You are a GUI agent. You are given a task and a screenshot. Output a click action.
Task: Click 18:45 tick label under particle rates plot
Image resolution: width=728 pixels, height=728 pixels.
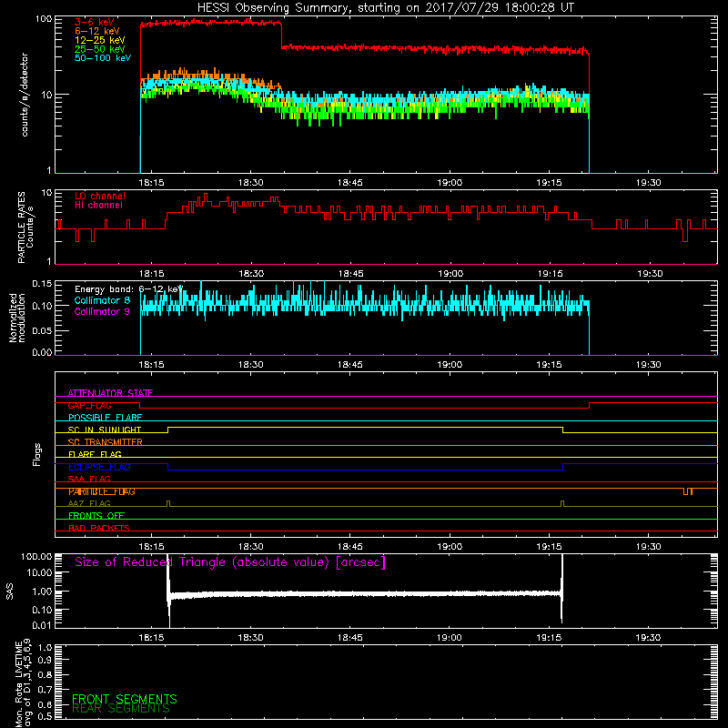(x=350, y=274)
